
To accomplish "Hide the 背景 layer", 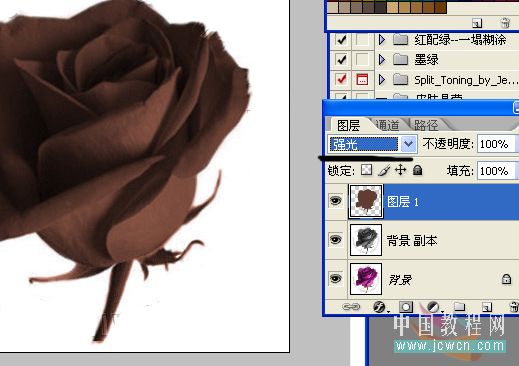I will click(x=336, y=278).
